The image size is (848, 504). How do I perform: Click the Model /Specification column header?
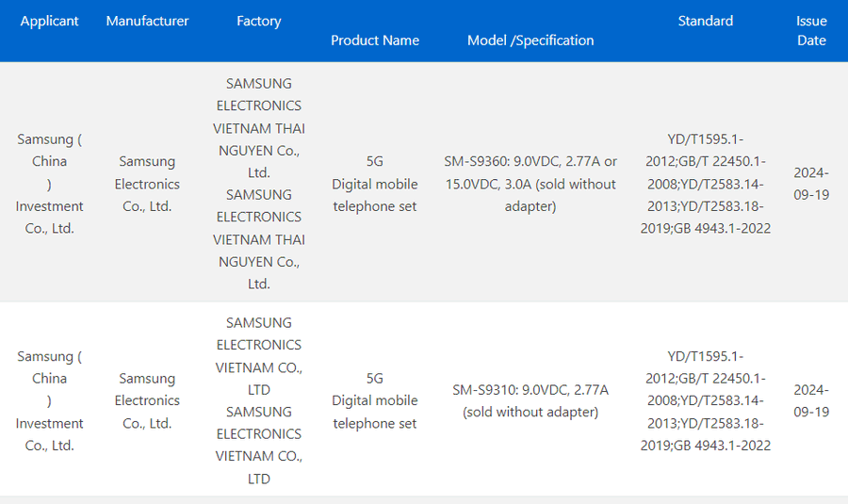(x=530, y=41)
